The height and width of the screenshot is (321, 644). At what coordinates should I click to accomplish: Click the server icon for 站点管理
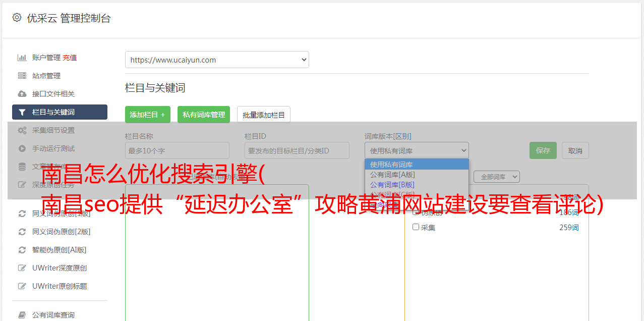[22, 76]
